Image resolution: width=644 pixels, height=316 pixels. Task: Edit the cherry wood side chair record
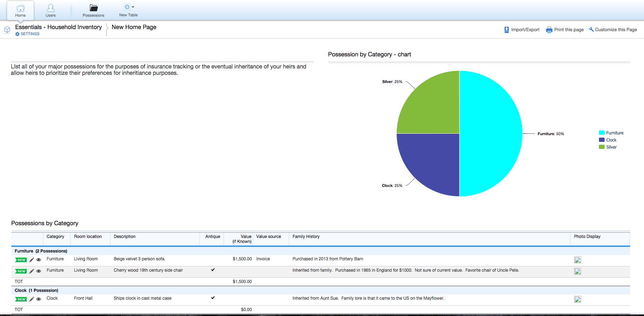coord(32,271)
